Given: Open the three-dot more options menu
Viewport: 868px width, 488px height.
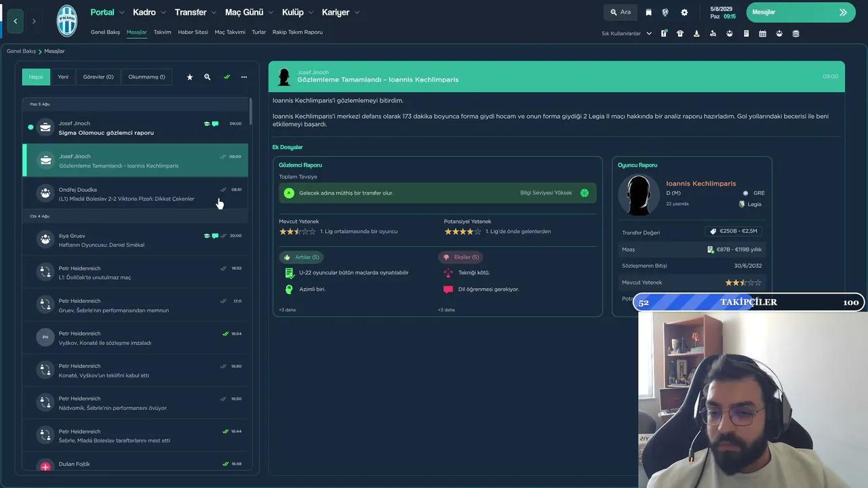Looking at the screenshot, I should [x=244, y=77].
